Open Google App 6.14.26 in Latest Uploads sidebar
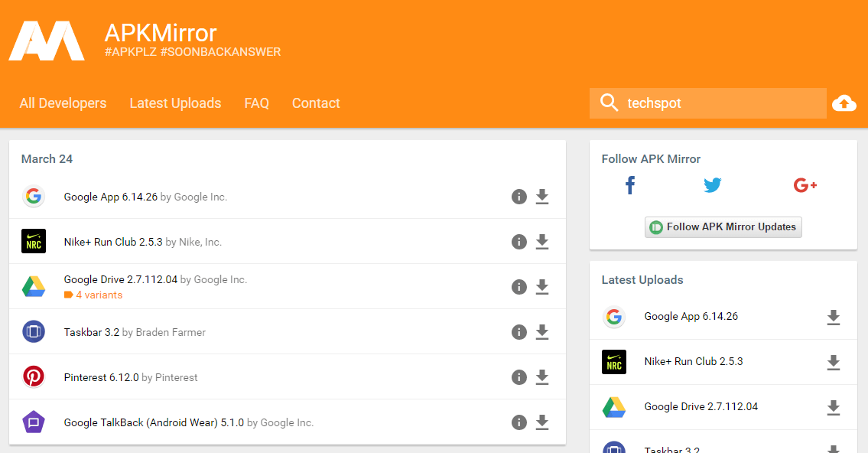Image resolution: width=868 pixels, height=453 pixels. click(x=691, y=316)
